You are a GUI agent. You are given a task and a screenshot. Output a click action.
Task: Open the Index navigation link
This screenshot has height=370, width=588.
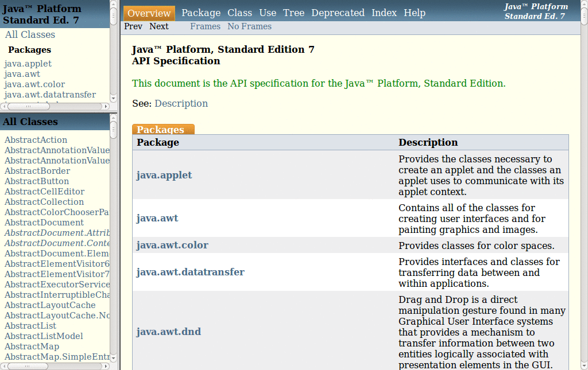[384, 13]
